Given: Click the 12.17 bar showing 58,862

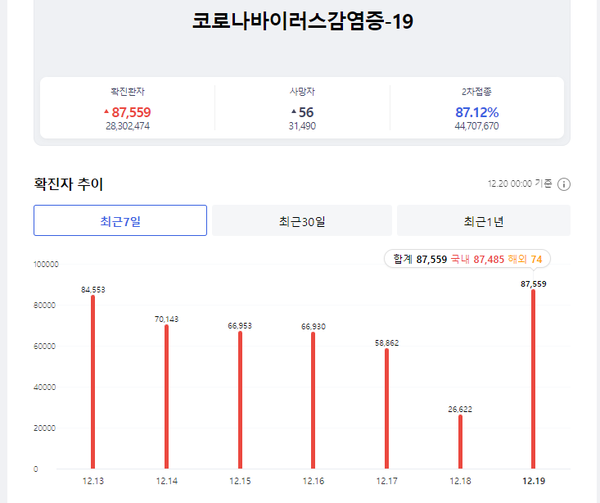Looking at the screenshot, I should [386, 409].
